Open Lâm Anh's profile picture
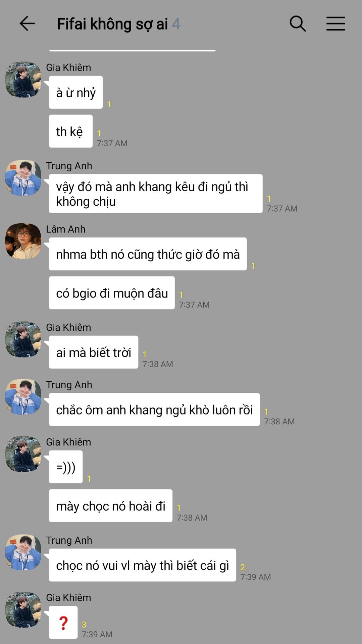Image resolution: width=362 pixels, height=644 pixels. click(23, 241)
